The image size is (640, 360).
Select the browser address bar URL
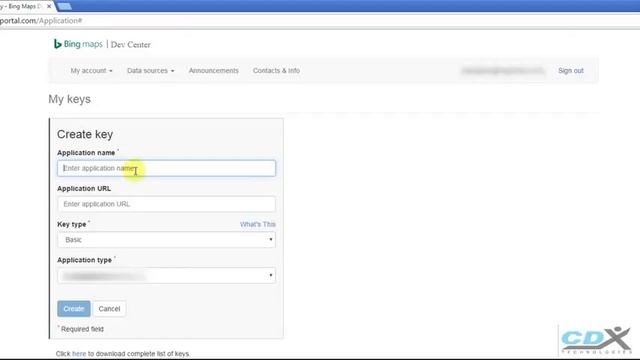pyautogui.click(x=41, y=20)
